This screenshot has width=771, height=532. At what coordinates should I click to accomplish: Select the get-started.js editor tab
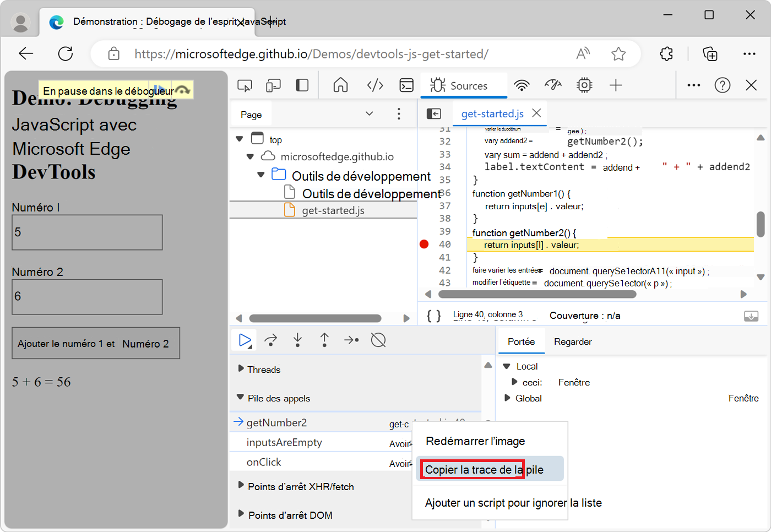pos(492,113)
